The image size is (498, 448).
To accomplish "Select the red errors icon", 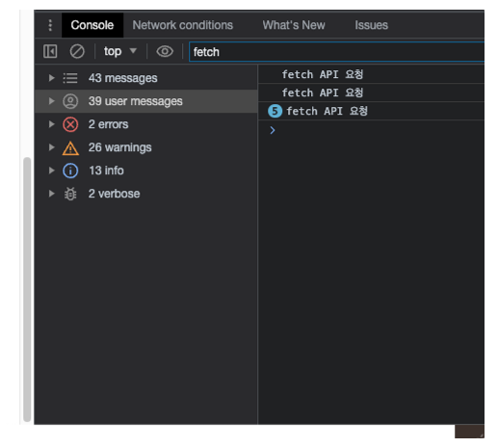I will pyautogui.click(x=70, y=124).
